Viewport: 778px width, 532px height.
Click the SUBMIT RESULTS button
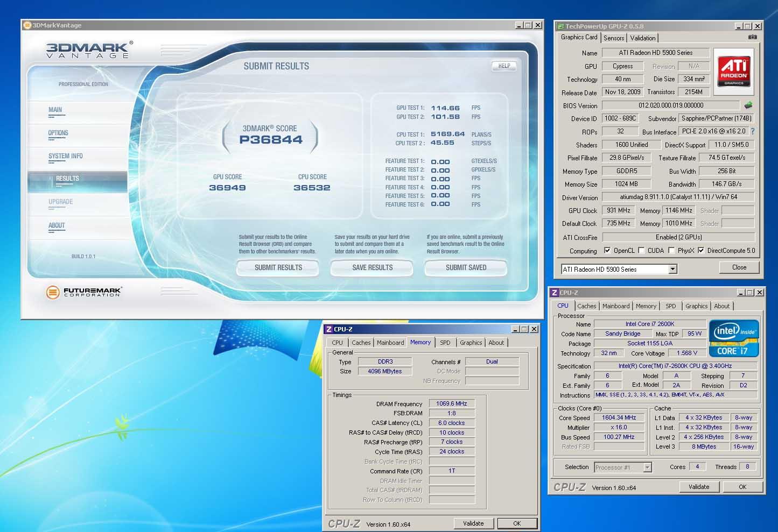coord(278,267)
